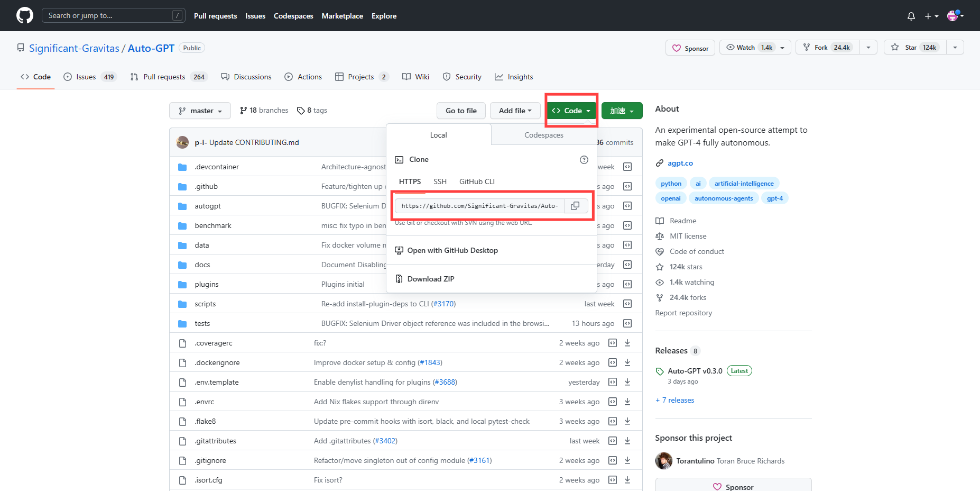Viewport: 980px width, 491px height.
Task: Open the Add file dropdown
Action: point(515,111)
